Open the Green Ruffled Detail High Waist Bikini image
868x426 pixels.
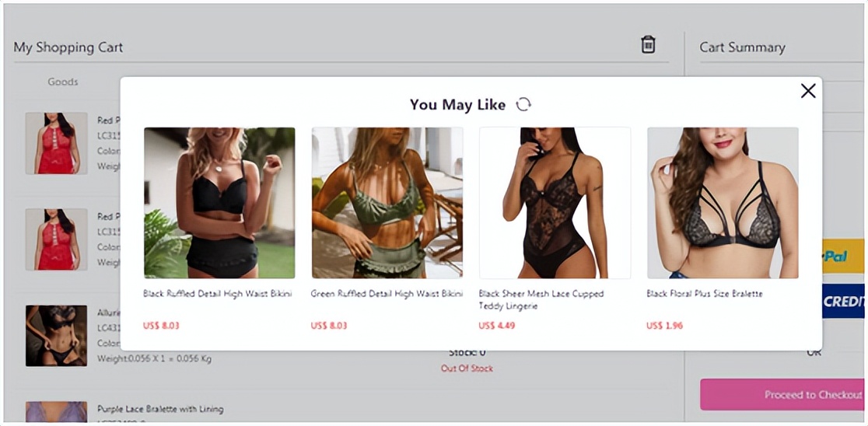(387, 203)
